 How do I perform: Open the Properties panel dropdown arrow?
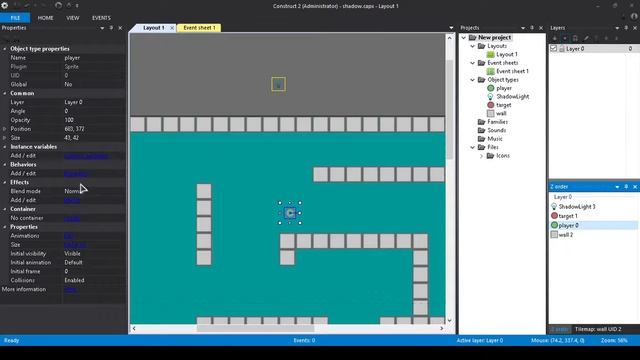click(102, 28)
